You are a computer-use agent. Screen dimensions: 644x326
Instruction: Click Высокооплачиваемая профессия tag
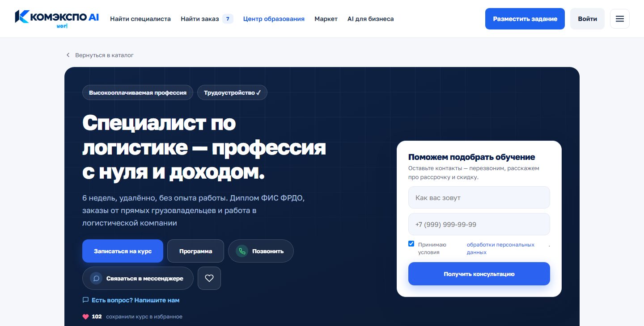point(138,92)
